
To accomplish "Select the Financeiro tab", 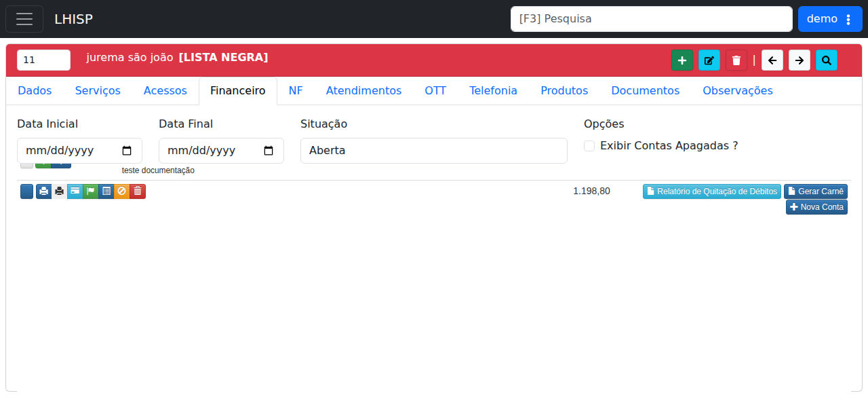I will tap(238, 91).
